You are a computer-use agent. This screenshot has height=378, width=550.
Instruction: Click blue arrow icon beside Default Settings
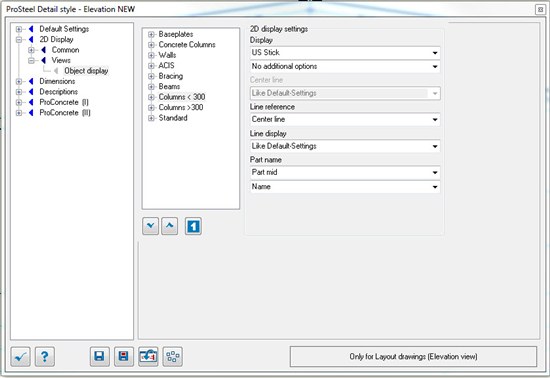click(x=31, y=29)
